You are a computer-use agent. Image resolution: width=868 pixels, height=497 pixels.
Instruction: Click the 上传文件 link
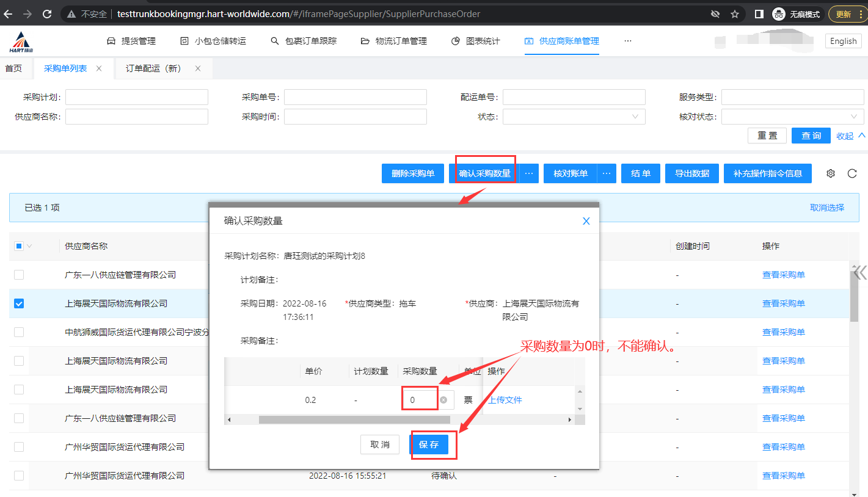[505, 400]
